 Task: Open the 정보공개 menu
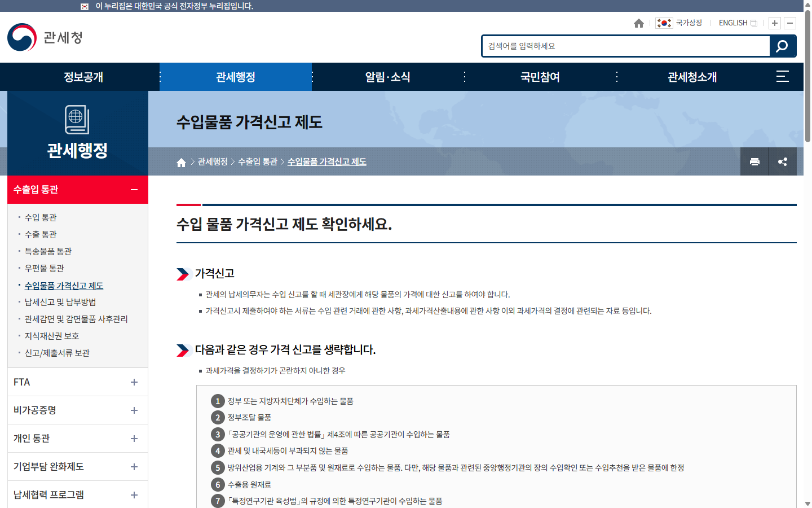83,77
